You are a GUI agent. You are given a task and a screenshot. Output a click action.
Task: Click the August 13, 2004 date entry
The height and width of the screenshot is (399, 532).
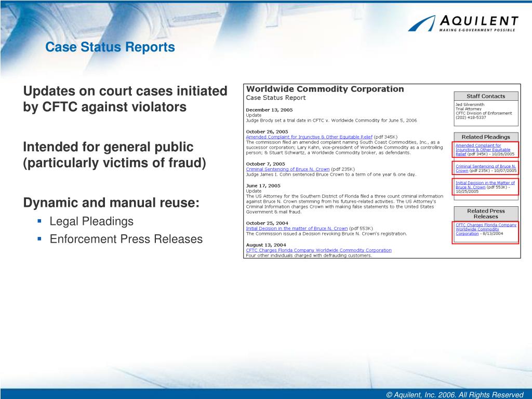pos(265,245)
